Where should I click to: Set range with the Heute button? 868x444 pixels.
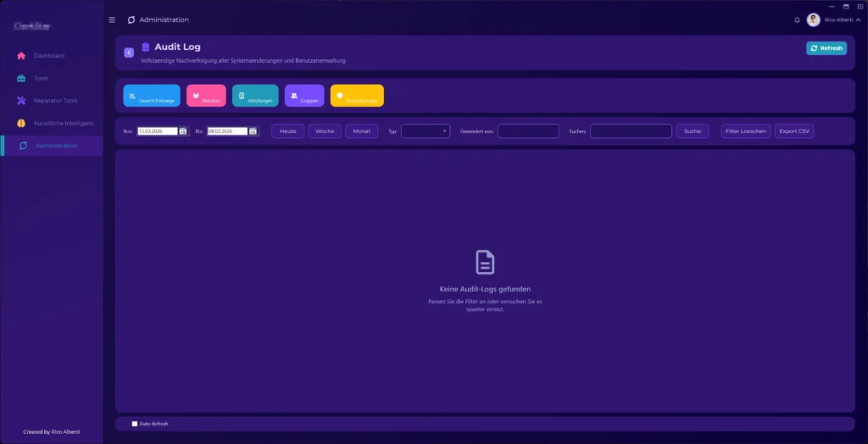click(x=288, y=131)
